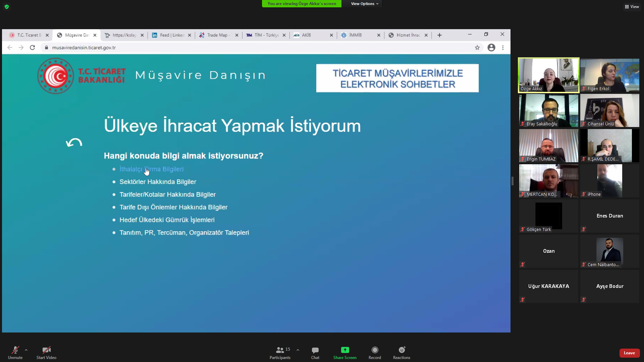Open the Chat panel

[x=315, y=352]
